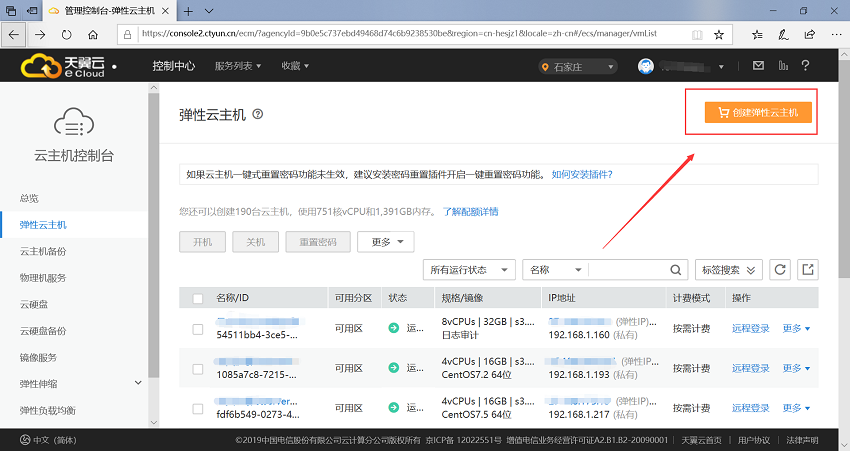This screenshot has height=451, width=850.
Task: Open the 服务列表 menu in the top bar
Action: 238,67
